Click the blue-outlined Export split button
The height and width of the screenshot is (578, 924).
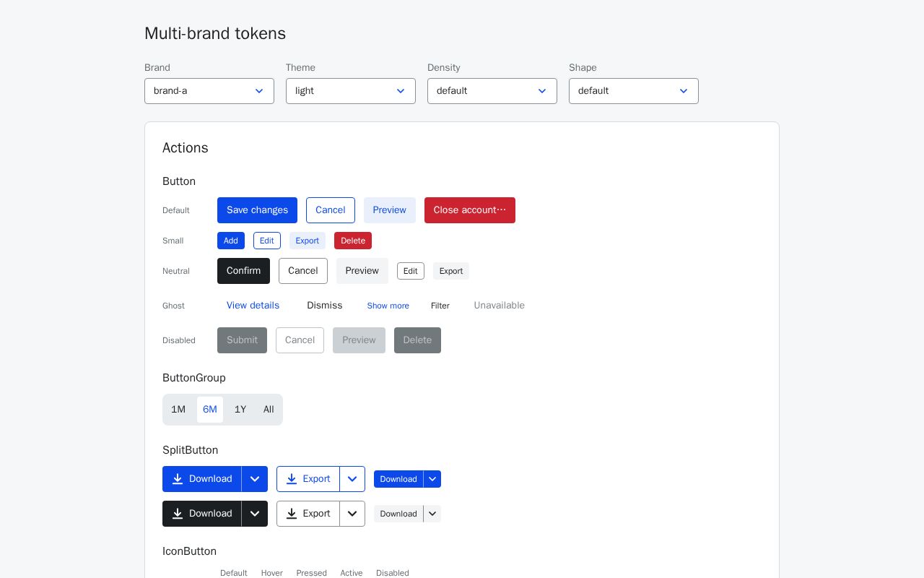(x=308, y=479)
